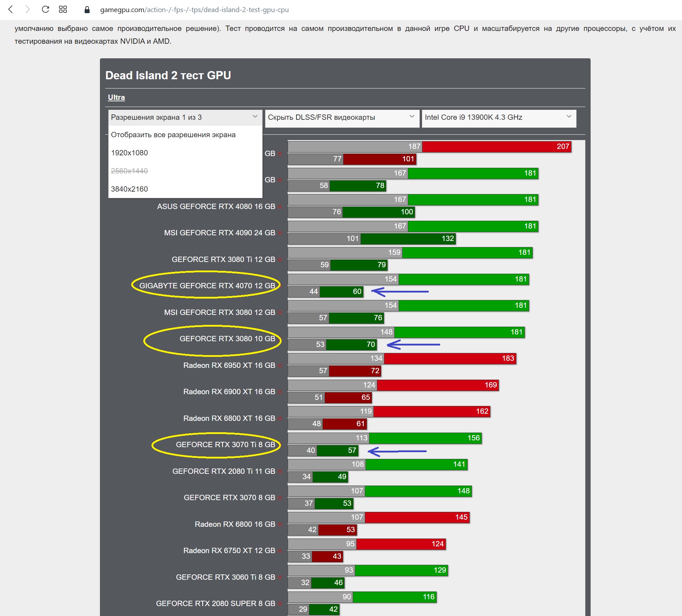Go back using the browser back arrow
682x616 pixels.
11,10
